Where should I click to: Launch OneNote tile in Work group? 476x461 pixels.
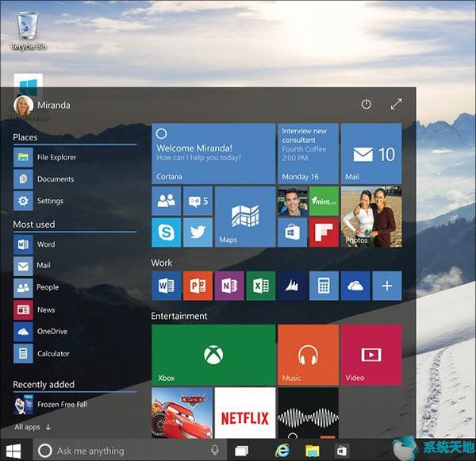229,286
